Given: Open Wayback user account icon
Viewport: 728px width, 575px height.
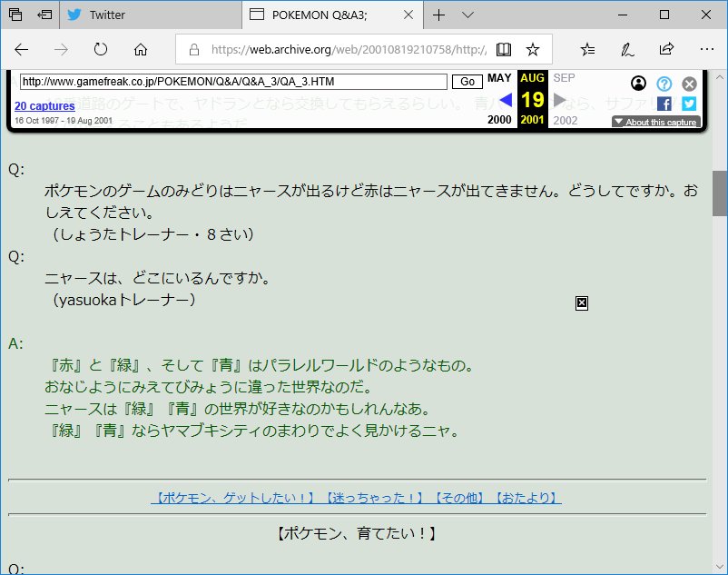Looking at the screenshot, I should pyautogui.click(x=638, y=84).
